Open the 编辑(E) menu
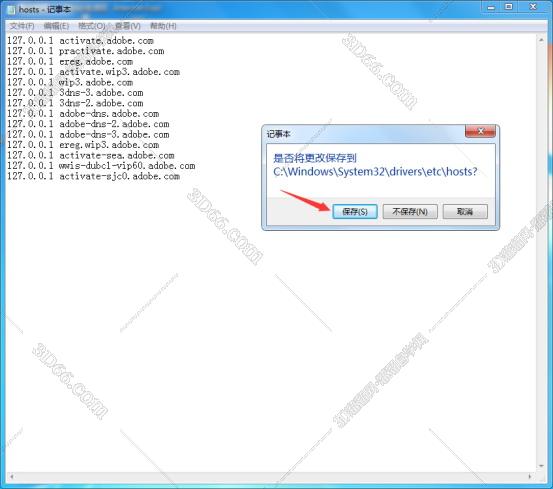The width and height of the screenshot is (553, 489). pos(56,26)
